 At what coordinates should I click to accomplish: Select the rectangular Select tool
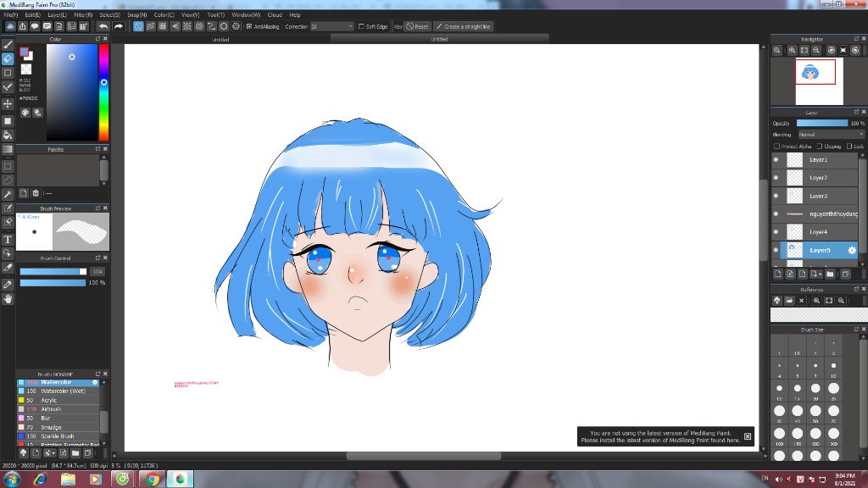[x=8, y=166]
